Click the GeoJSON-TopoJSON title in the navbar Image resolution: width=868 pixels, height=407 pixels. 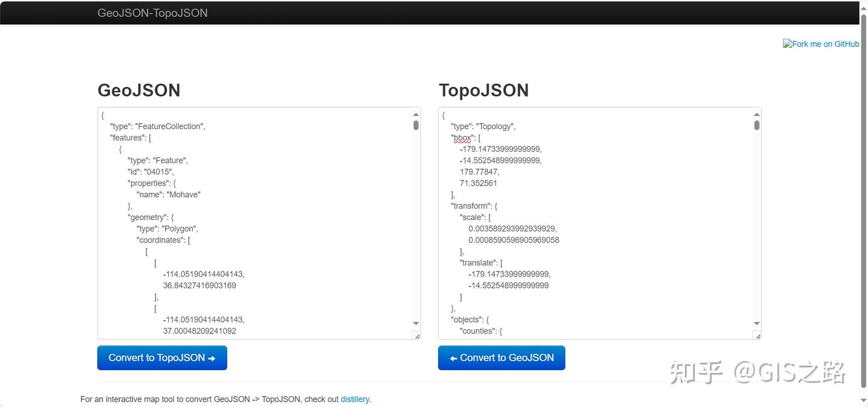[x=153, y=13]
